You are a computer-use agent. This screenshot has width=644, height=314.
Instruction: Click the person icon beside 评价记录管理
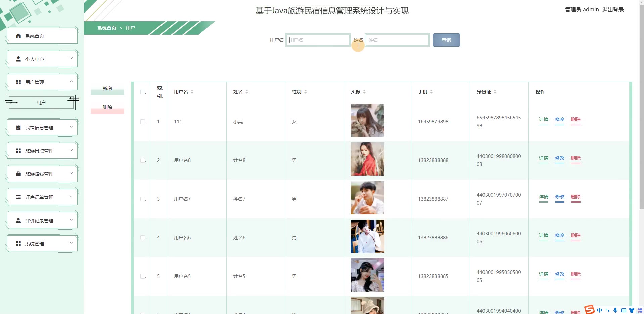18,221
